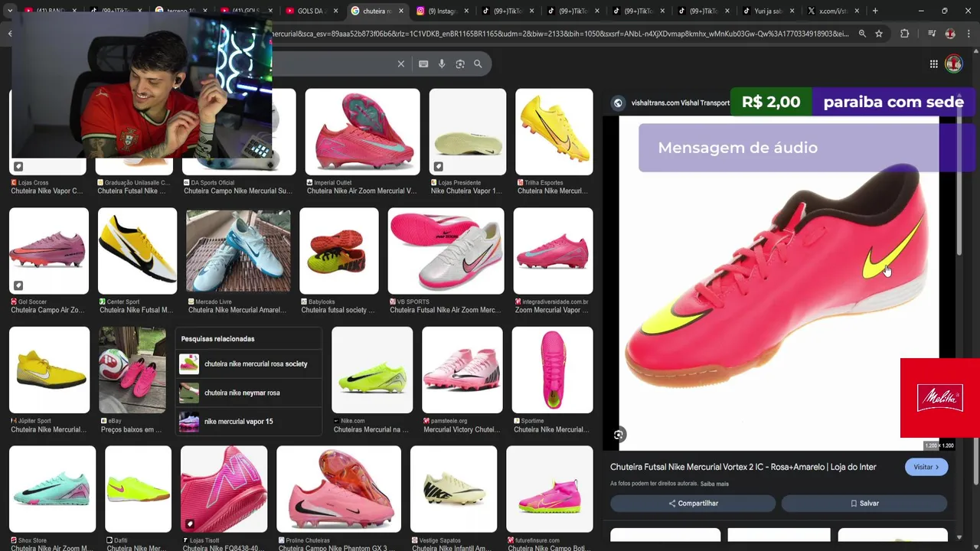Open the Saiba mais link

pos(714,484)
